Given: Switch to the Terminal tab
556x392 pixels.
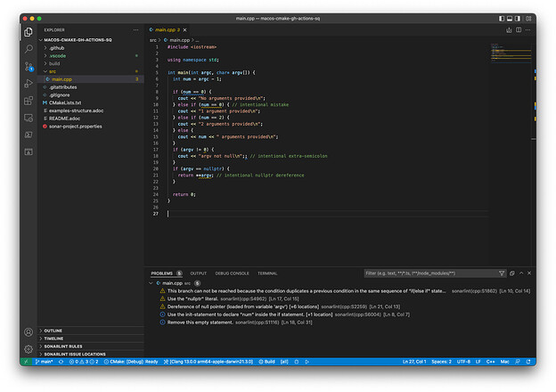Looking at the screenshot, I should [x=267, y=274].
